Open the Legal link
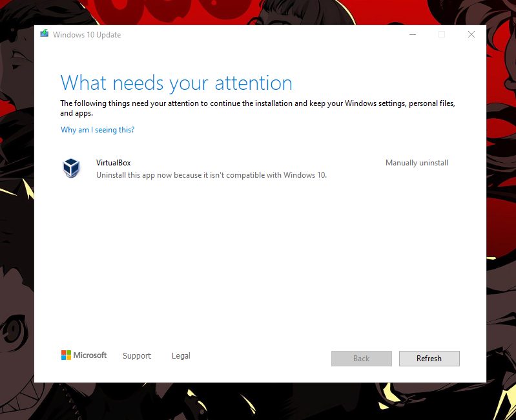Screen dimensions: 516x420 pos(181,356)
